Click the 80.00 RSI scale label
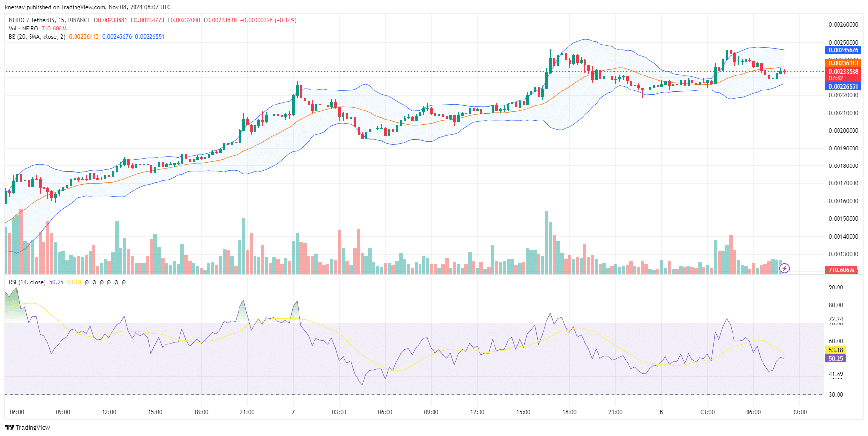The width and height of the screenshot is (868, 436). click(836, 305)
